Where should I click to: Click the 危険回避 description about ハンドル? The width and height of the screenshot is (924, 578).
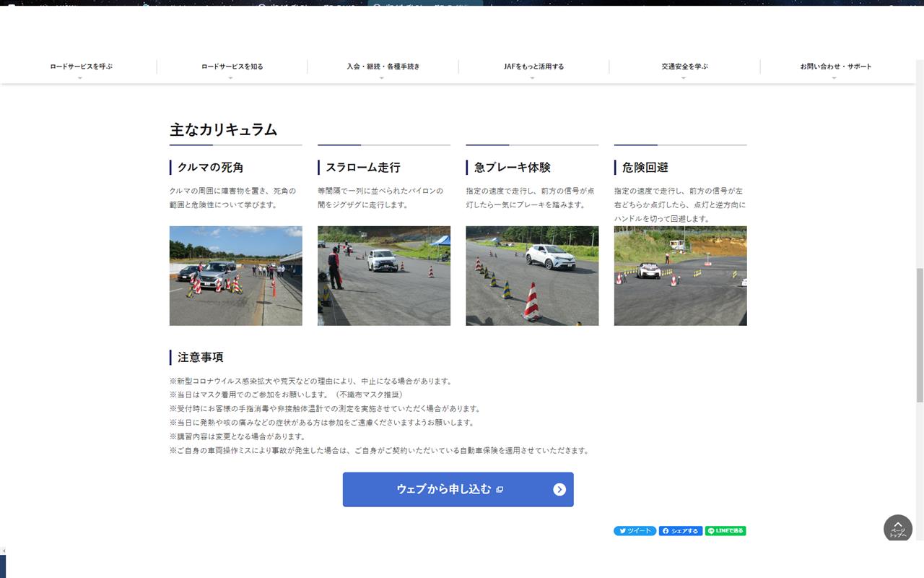coord(680,204)
